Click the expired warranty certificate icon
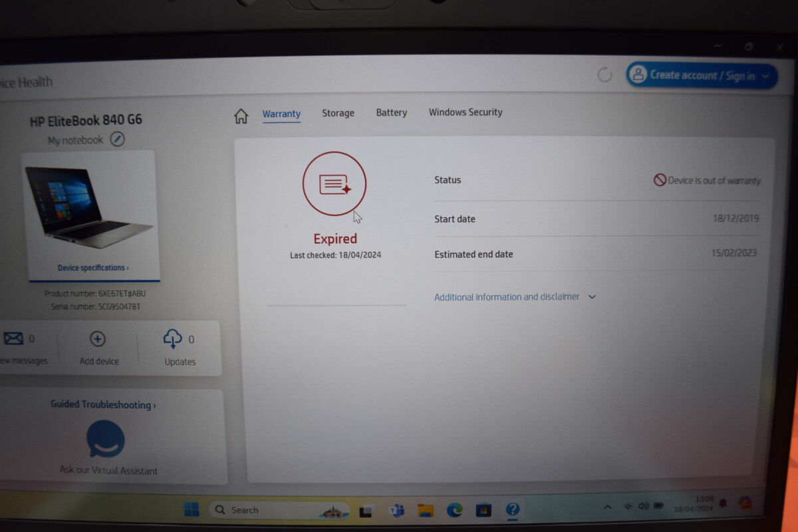Screen dimensions: 798x532 point(334,184)
